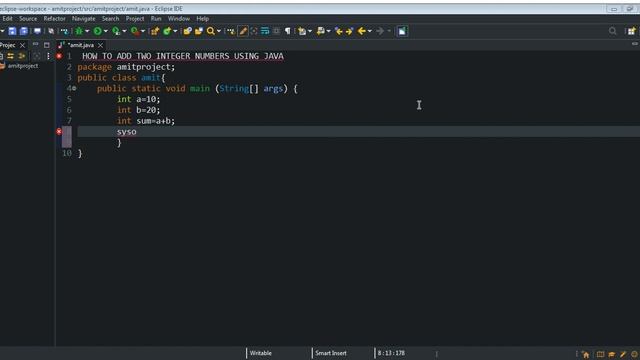
Task: Click the Pin Editor icon
Action: pyautogui.click(x=402, y=31)
